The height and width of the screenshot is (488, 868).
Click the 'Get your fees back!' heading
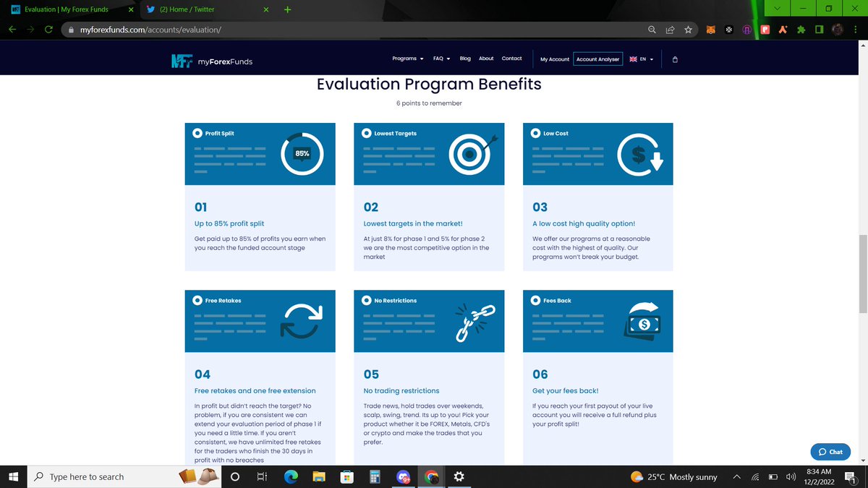(566, 391)
